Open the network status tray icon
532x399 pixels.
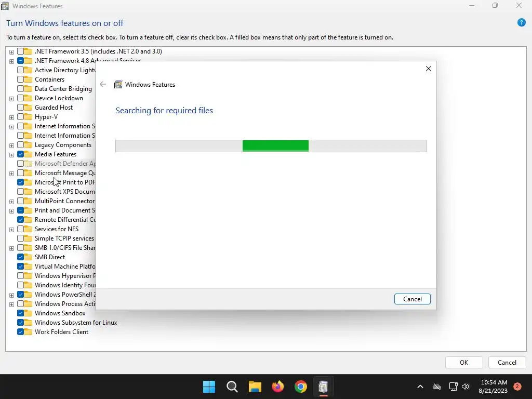[453, 387]
